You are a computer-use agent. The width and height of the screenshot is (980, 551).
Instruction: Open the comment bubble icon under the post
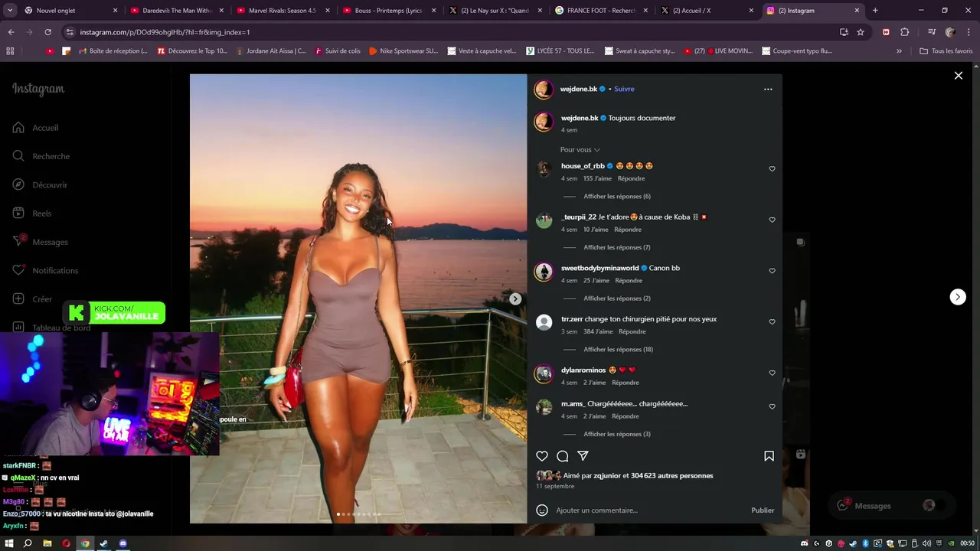tap(563, 456)
